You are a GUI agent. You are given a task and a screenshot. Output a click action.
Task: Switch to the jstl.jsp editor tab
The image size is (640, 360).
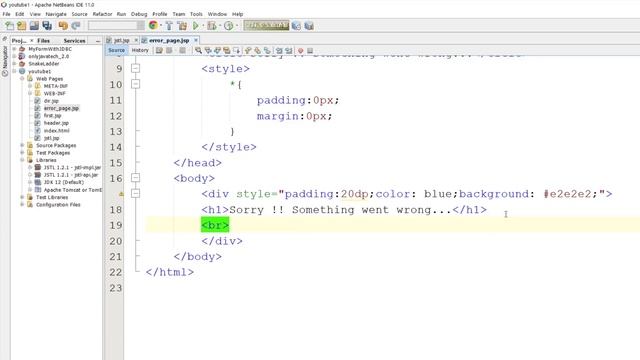[121, 40]
